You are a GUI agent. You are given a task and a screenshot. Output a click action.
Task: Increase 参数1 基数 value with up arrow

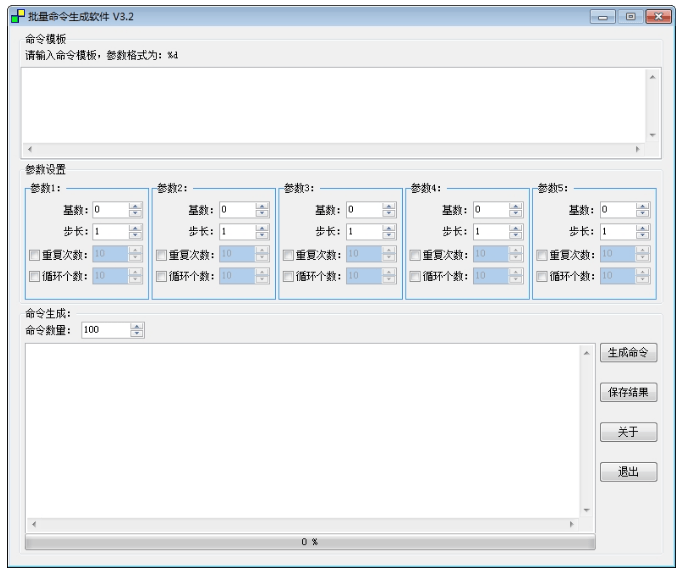click(135, 206)
